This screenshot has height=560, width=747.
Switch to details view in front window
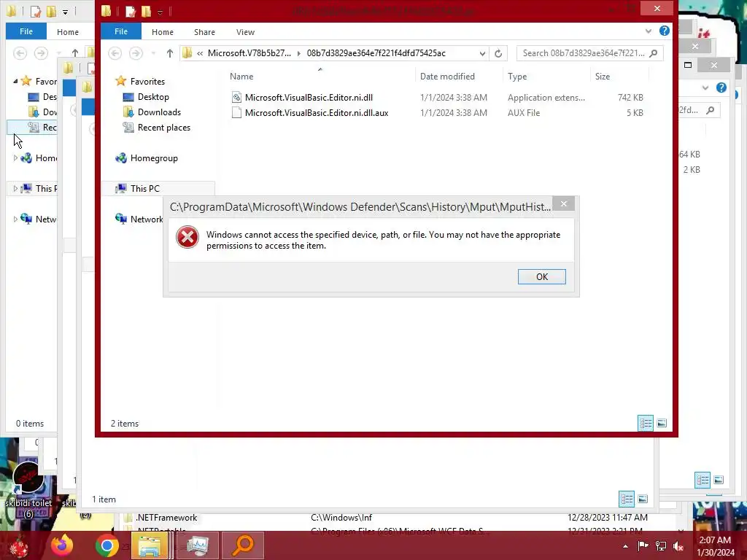[646, 423]
